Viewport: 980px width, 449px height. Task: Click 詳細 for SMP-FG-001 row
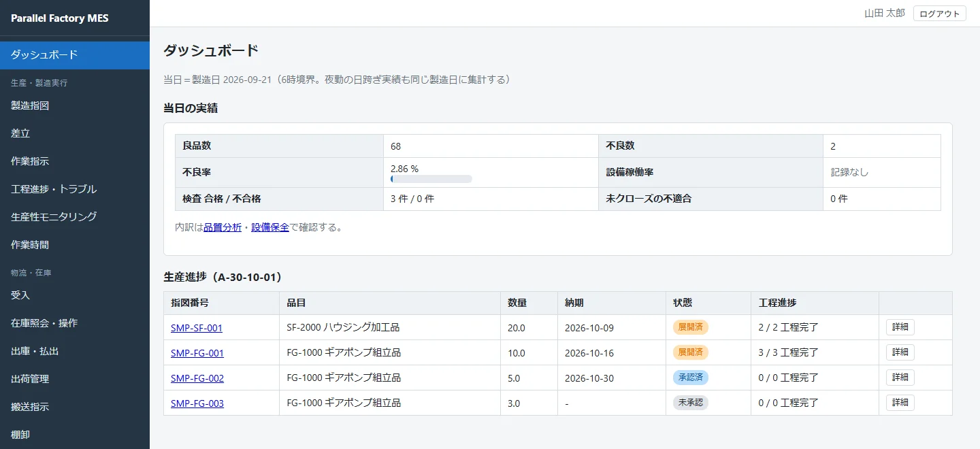click(900, 352)
